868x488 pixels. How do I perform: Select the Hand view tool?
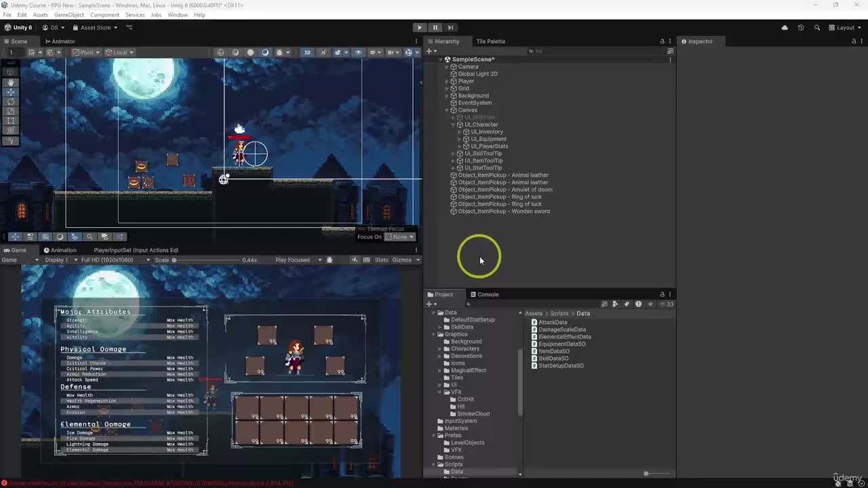pyautogui.click(x=11, y=82)
